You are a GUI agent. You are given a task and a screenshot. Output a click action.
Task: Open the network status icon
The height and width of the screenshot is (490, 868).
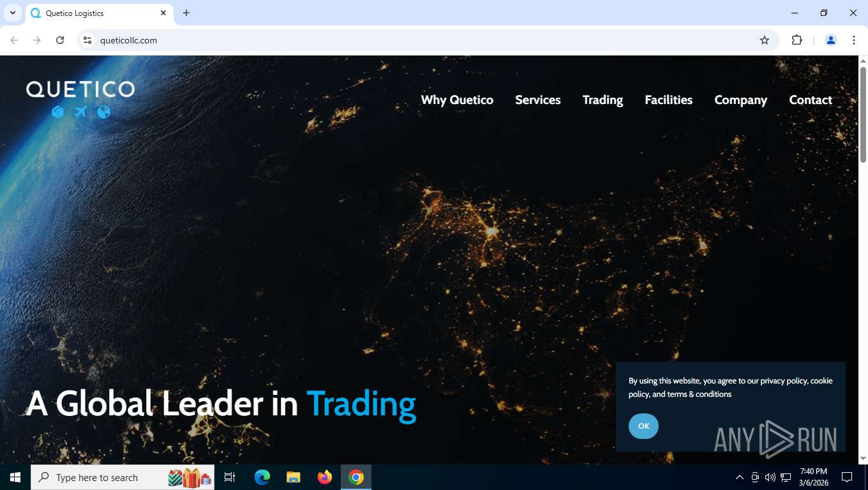pyautogui.click(x=786, y=477)
